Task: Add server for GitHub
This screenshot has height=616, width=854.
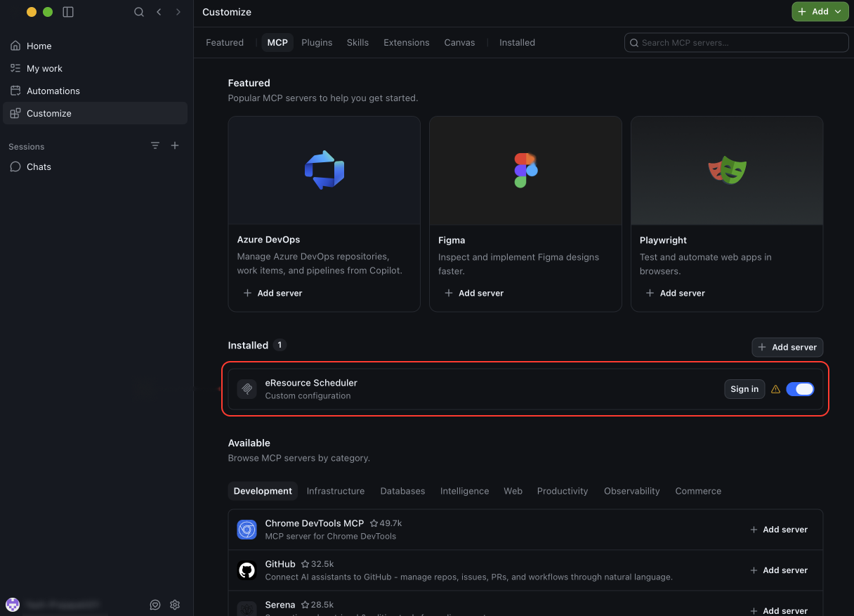Action: click(x=779, y=570)
